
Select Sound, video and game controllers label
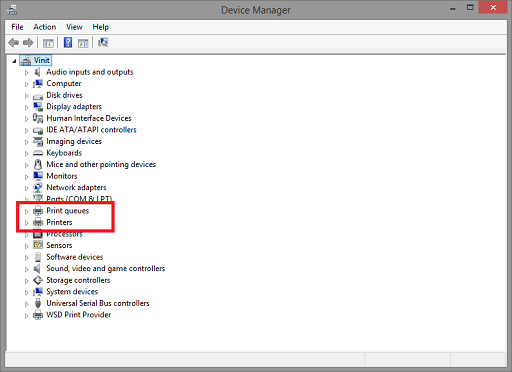click(x=105, y=269)
